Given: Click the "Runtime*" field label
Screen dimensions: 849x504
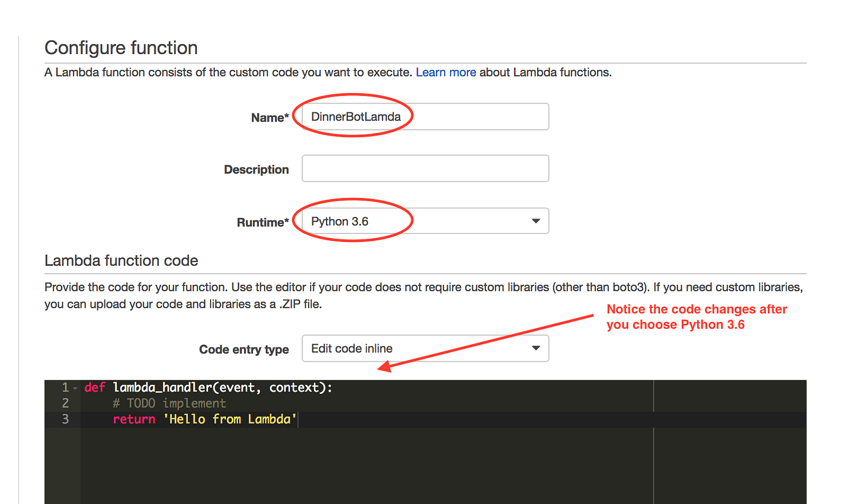Looking at the screenshot, I should pyautogui.click(x=263, y=222).
